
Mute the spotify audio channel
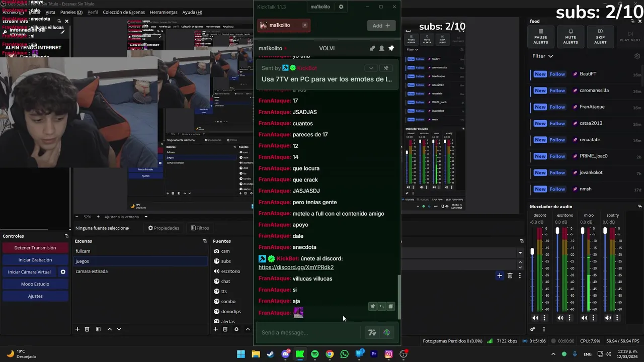[x=608, y=318]
